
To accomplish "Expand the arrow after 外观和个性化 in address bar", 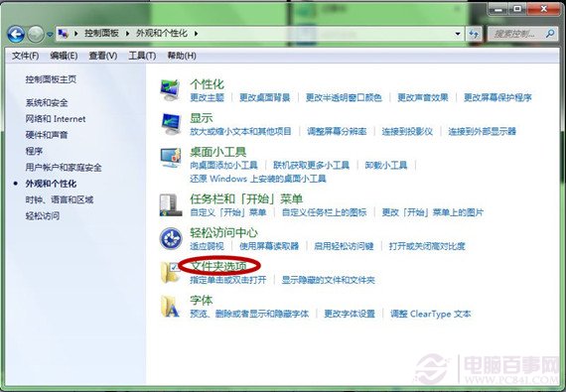I will click(196, 34).
